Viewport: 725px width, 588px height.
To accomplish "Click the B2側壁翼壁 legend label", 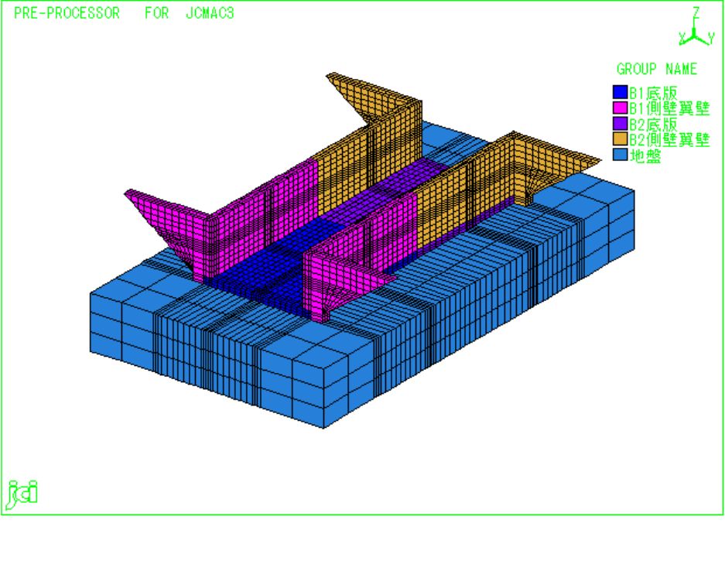I will pyautogui.click(x=669, y=139).
